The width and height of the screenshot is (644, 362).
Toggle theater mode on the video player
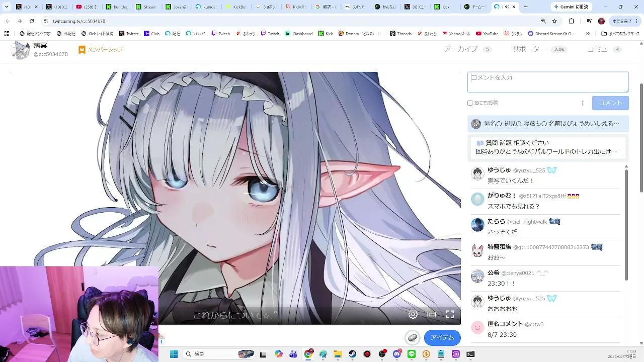tap(432, 314)
